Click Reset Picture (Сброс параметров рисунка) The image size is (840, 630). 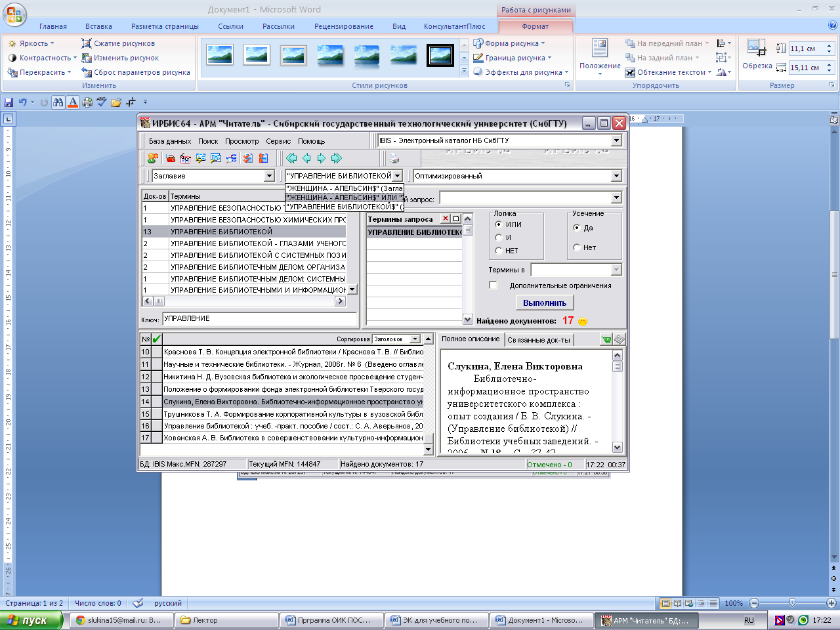coord(136,72)
